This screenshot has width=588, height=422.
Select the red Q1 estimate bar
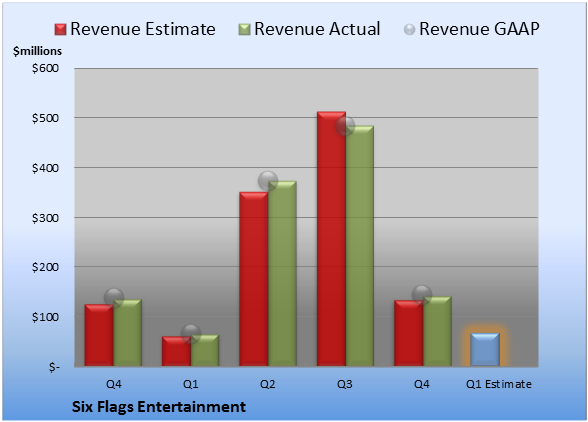(176, 351)
